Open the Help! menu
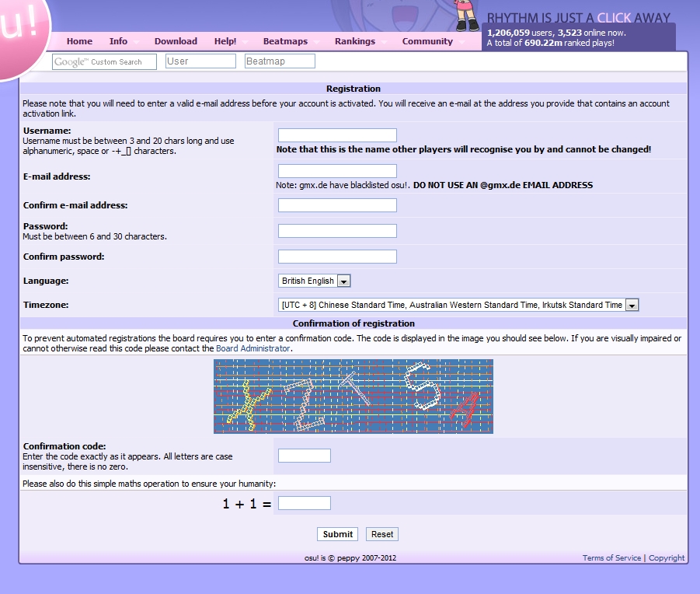 coord(225,41)
